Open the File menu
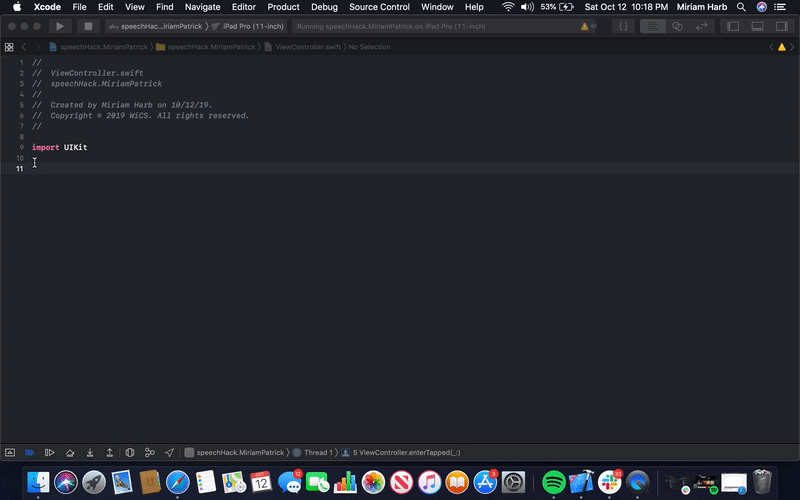This screenshot has width=800, height=500. 79,7
